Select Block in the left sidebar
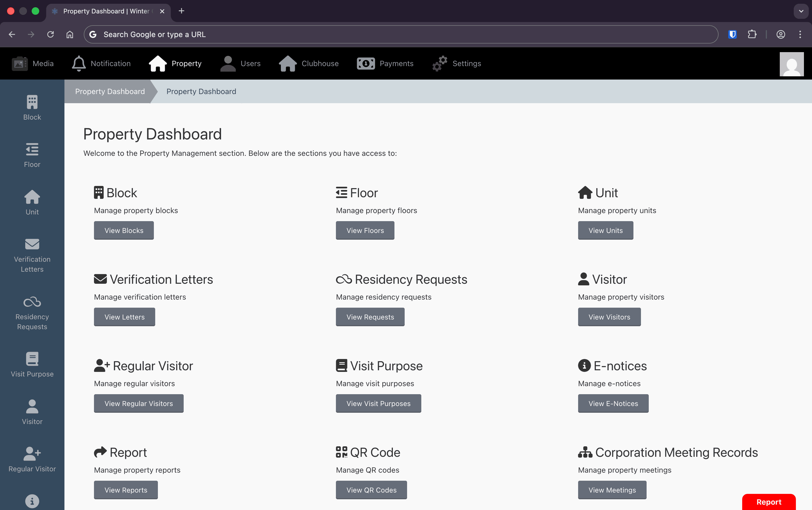Viewport: 812px width, 510px height. (32, 107)
